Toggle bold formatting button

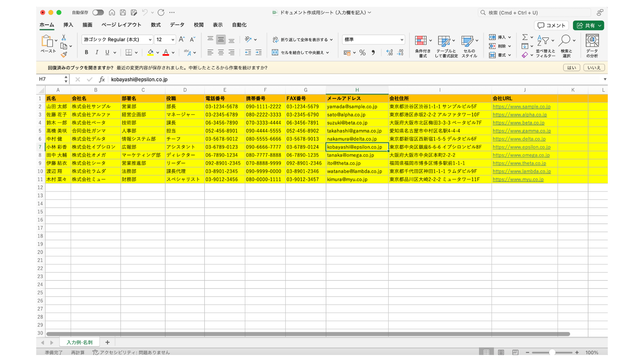(86, 52)
